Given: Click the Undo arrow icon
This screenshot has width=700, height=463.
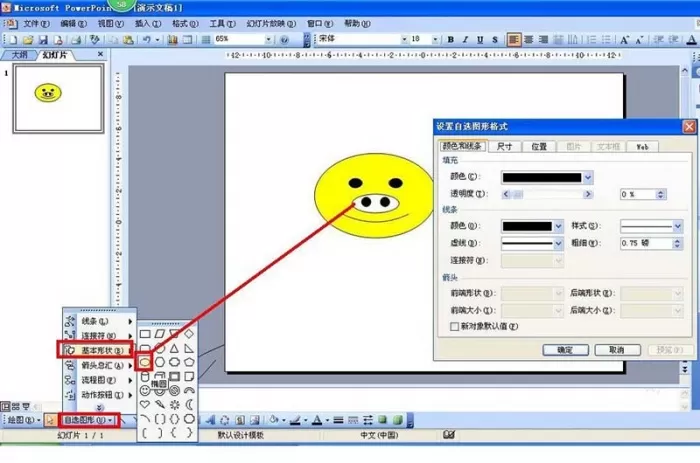Looking at the screenshot, I should (x=146, y=40).
